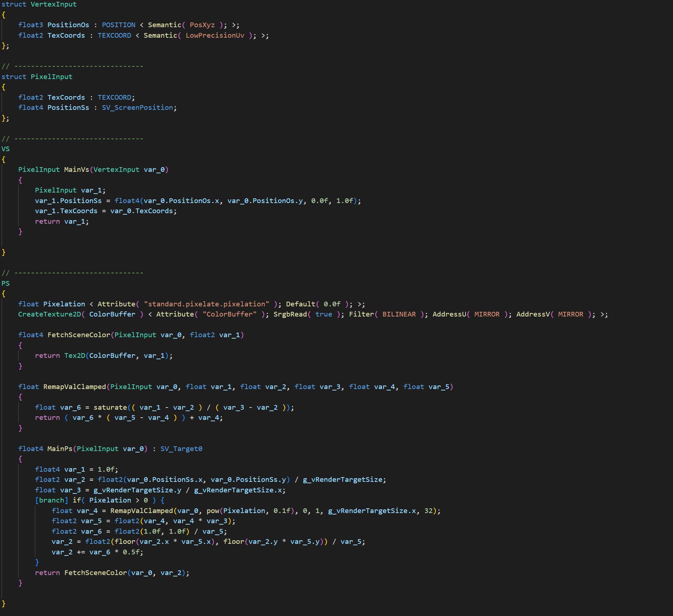The height and width of the screenshot is (616, 673).
Task: Click '[branch]' attribute
Action: (x=51, y=500)
